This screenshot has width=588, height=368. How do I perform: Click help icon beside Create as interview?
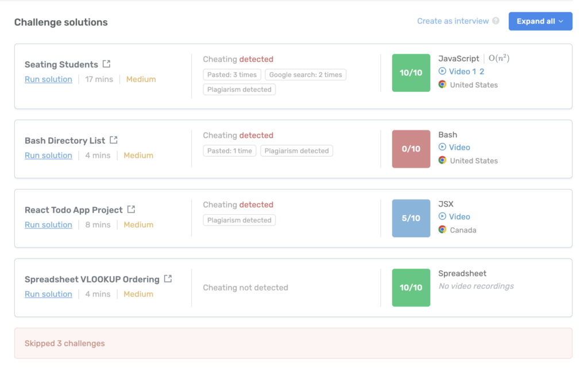click(x=496, y=21)
